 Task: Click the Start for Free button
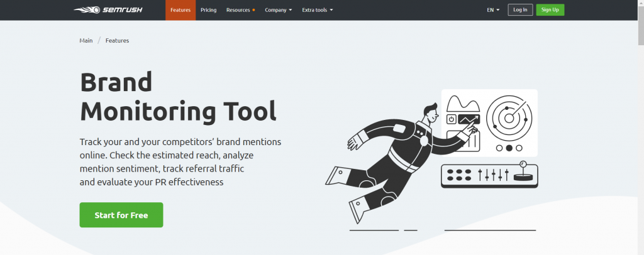point(121,215)
